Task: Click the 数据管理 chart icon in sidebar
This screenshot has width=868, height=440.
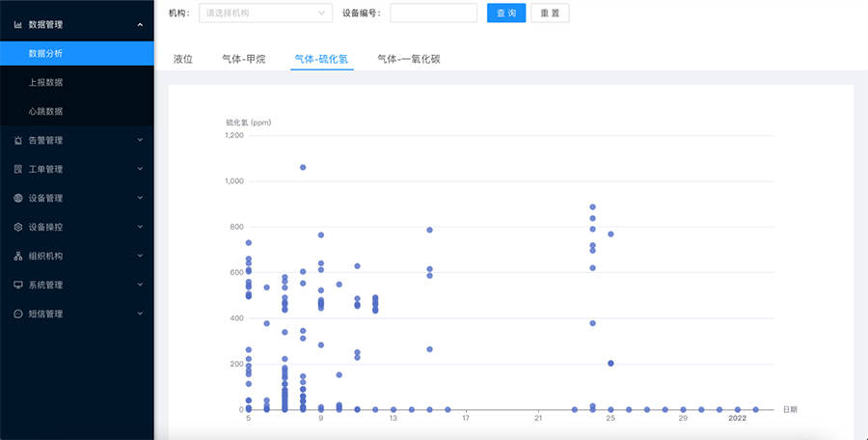Action: (18, 24)
